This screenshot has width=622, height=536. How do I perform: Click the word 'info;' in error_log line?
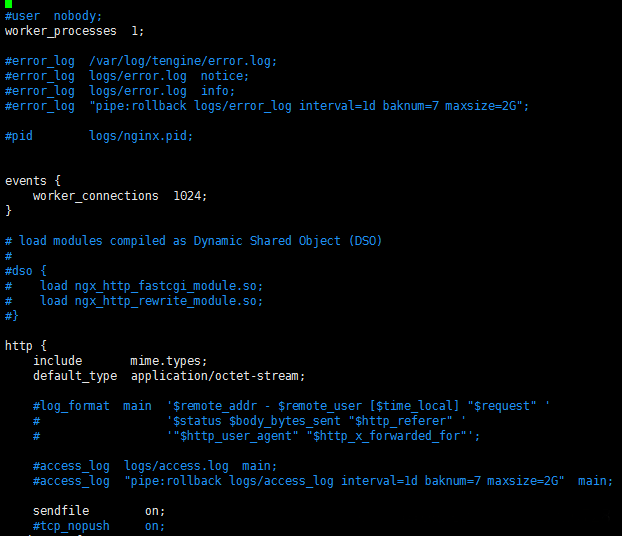pos(218,91)
